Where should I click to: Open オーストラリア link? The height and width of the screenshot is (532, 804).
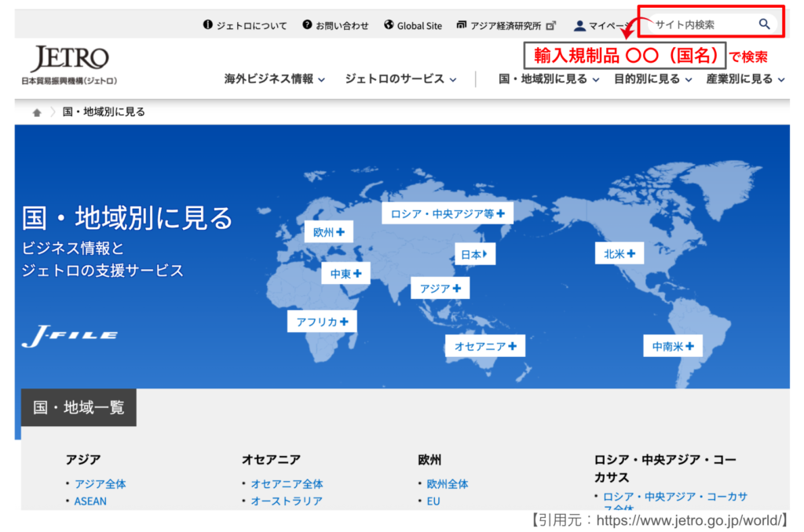coord(287,501)
